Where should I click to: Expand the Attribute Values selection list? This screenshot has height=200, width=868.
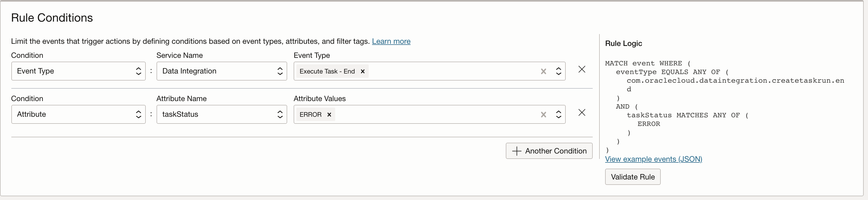559,114
